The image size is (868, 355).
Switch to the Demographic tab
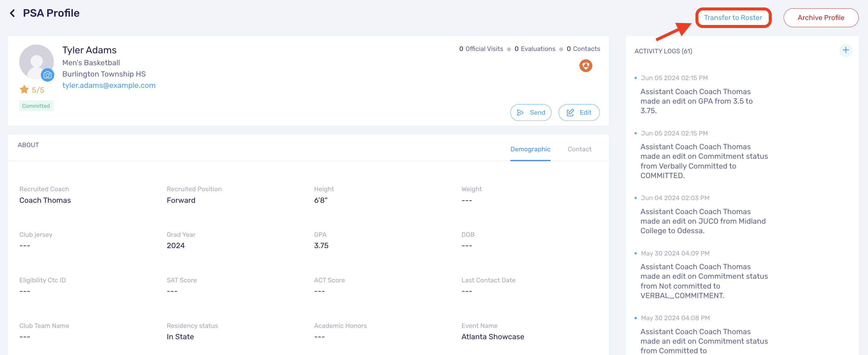tap(530, 149)
